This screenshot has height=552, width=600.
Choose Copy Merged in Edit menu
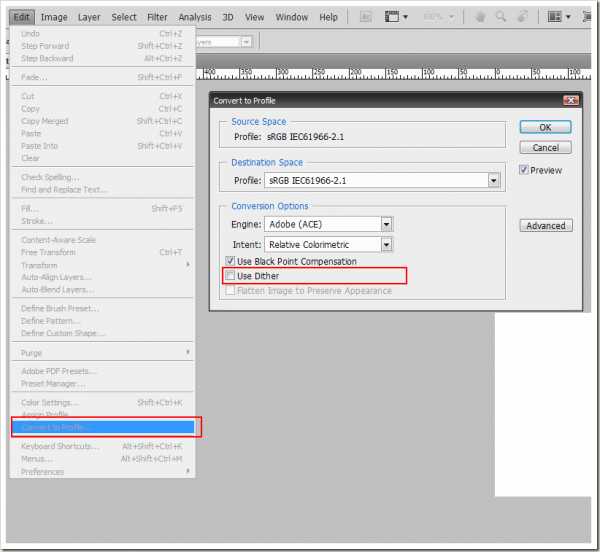[x=103, y=121]
